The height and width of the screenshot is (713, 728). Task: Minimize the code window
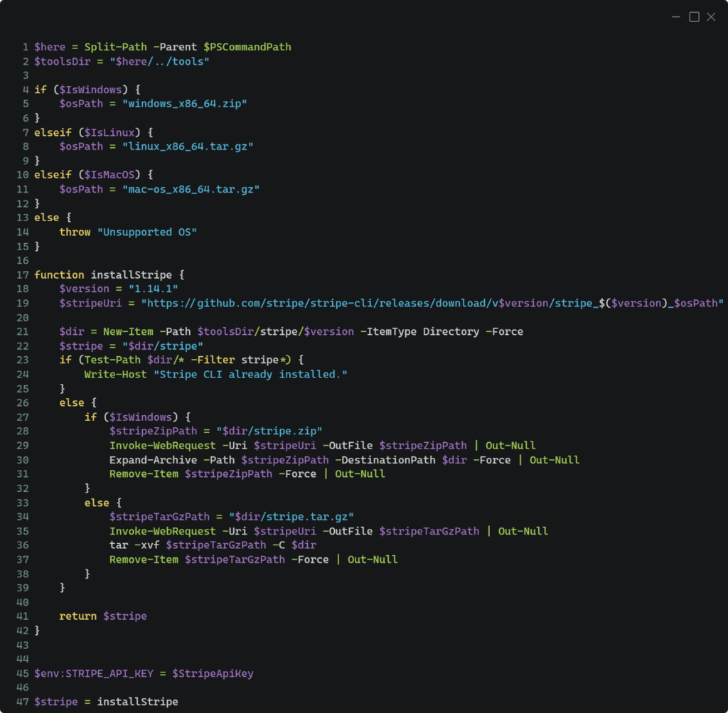[x=678, y=17]
